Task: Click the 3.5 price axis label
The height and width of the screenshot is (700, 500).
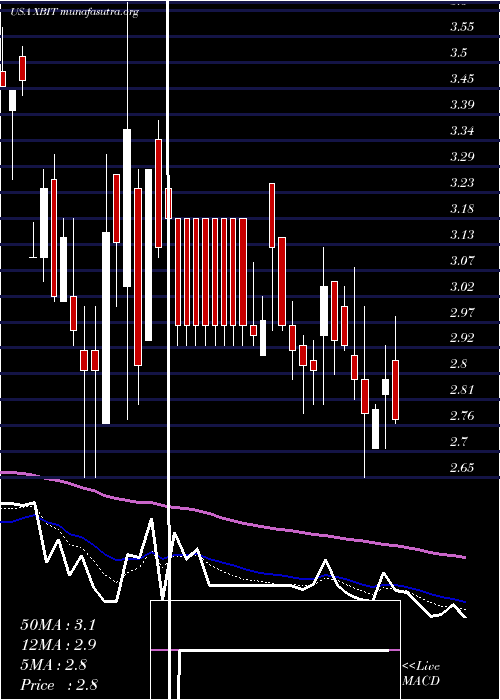Action: [x=458, y=53]
